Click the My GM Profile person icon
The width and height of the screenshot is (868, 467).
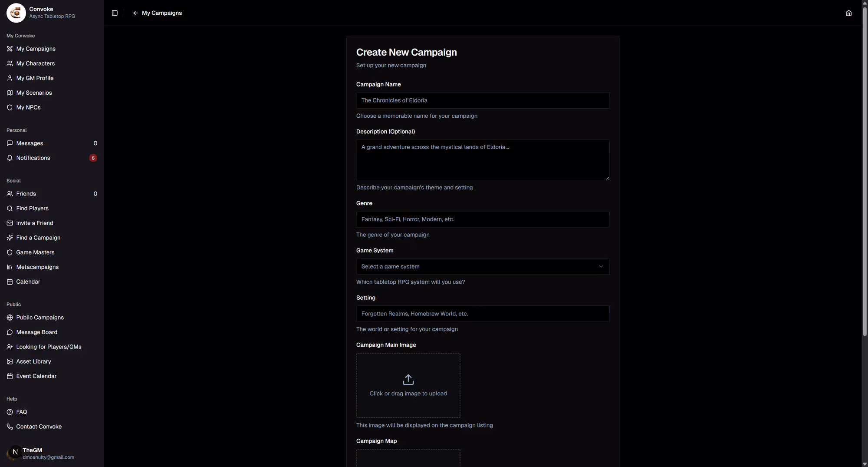point(10,78)
